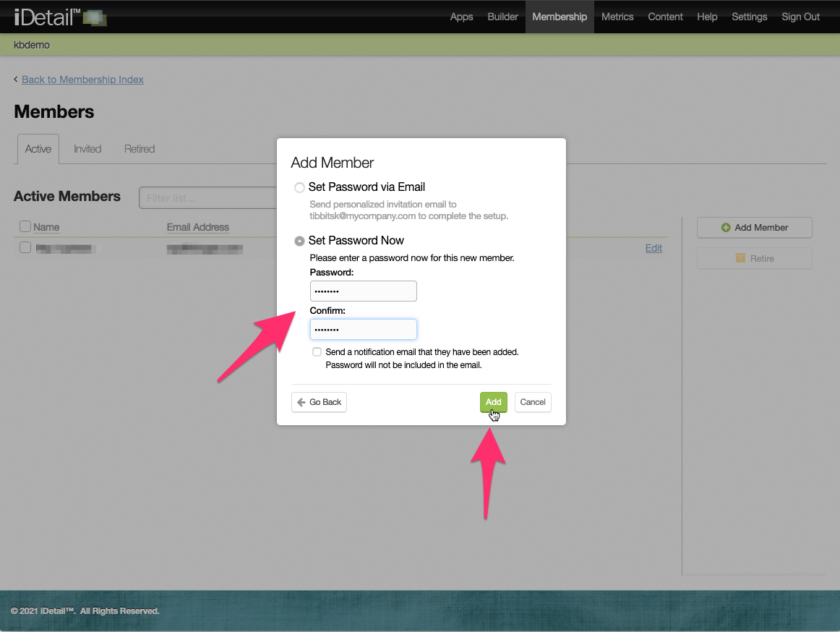Click Cancel in the Add Member dialog
Screen dimensions: 840x632
(x=533, y=402)
